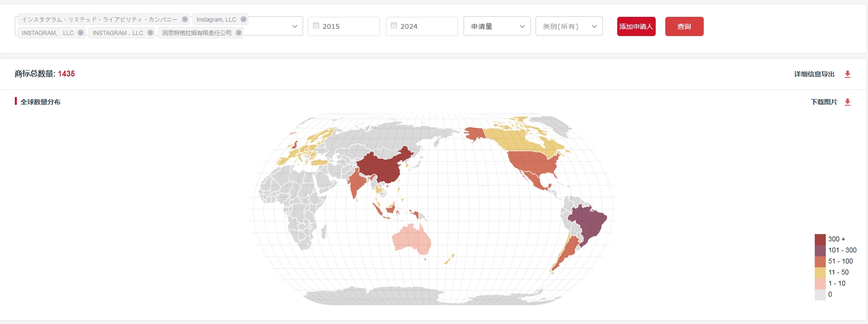
Task: Expand the applicant multi-select dropdown arrow
Action: tap(294, 26)
